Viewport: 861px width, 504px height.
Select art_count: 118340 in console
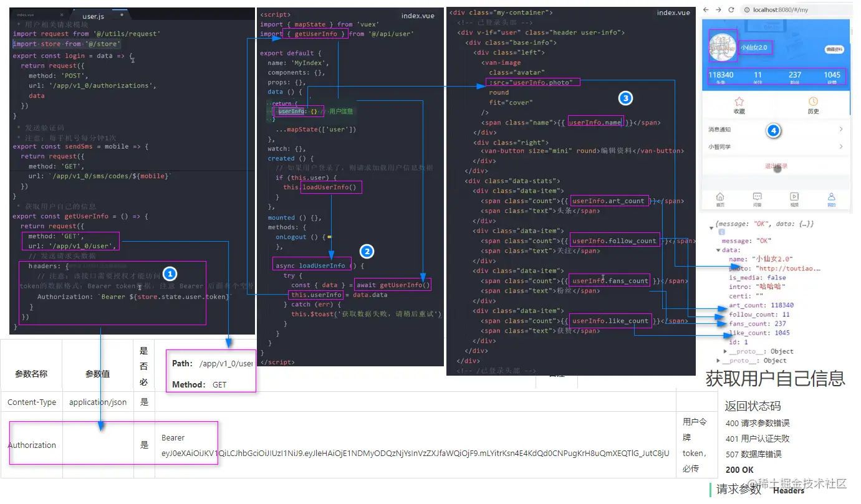tap(761, 305)
